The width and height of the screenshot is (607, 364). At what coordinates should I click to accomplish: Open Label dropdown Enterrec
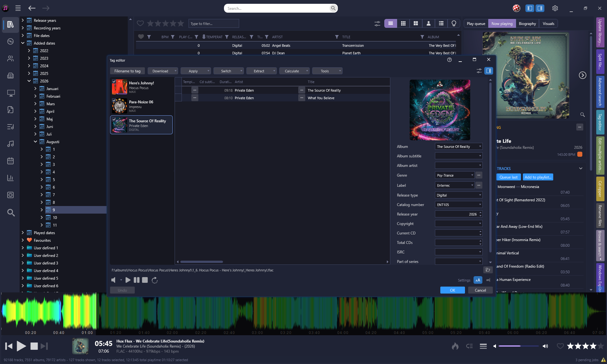click(472, 185)
